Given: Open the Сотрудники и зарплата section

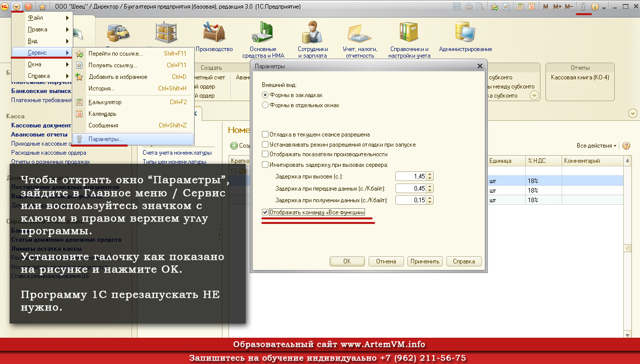Looking at the screenshot, I should [313, 40].
